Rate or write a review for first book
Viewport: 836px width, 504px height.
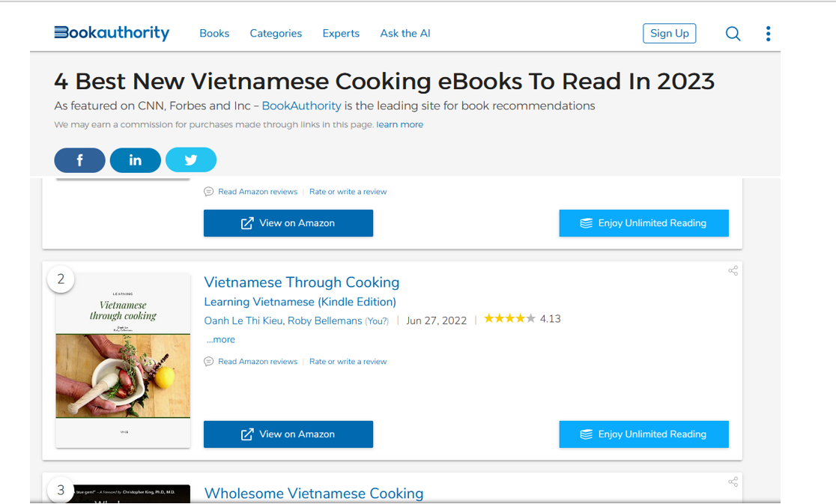click(348, 191)
